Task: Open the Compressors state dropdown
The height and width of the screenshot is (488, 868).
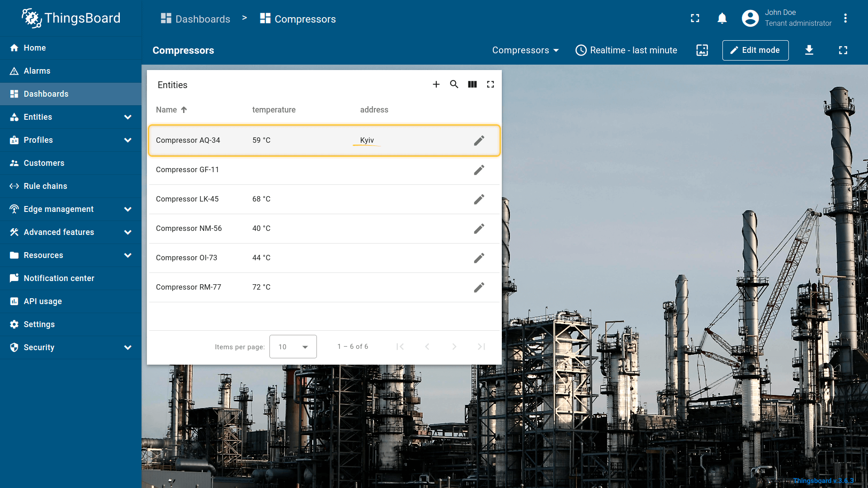Action: tap(525, 50)
